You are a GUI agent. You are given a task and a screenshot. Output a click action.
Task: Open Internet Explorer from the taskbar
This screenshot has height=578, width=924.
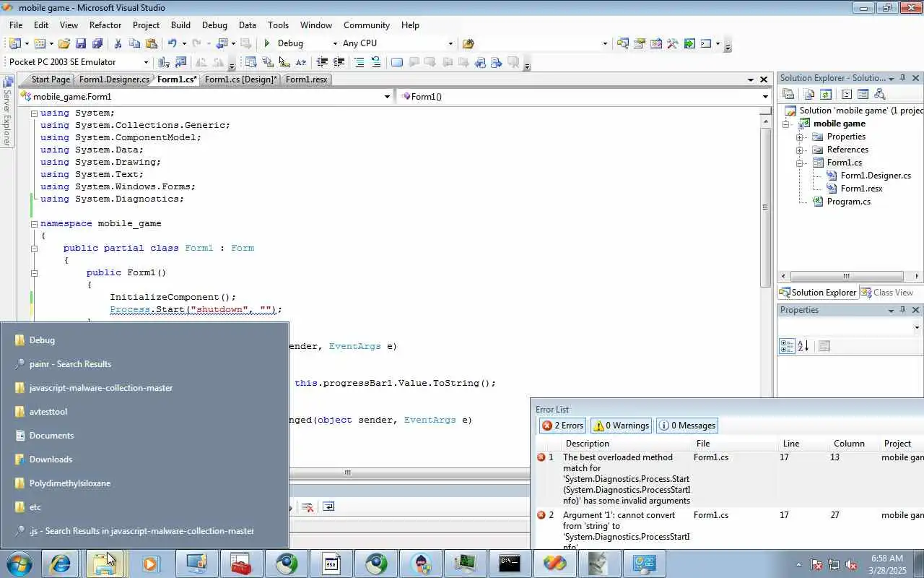61,564
